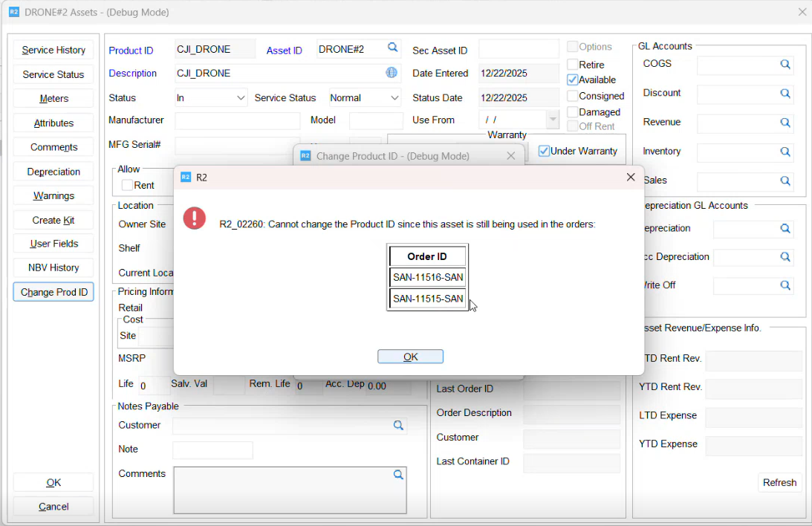Screen dimensions: 812x526
Task: Click the Write Off account search icon
Action: click(785, 285)
